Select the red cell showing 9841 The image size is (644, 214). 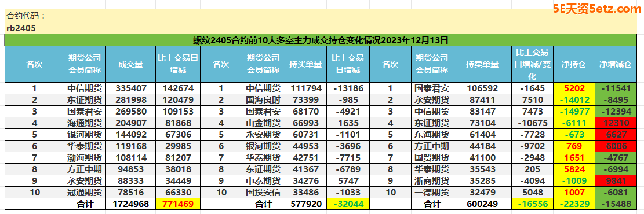point(615,181)
